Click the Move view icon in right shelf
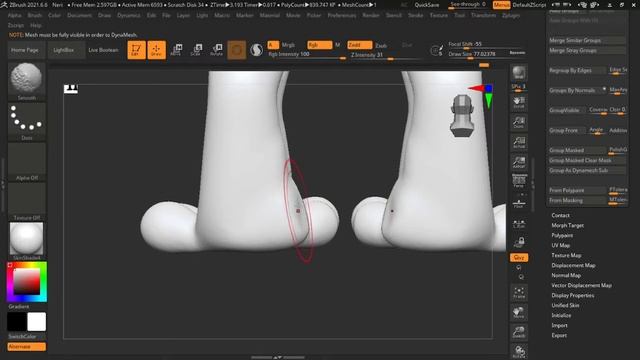This screenshot has width=640, height=360. pyautogui.click(x=519, y=313)
